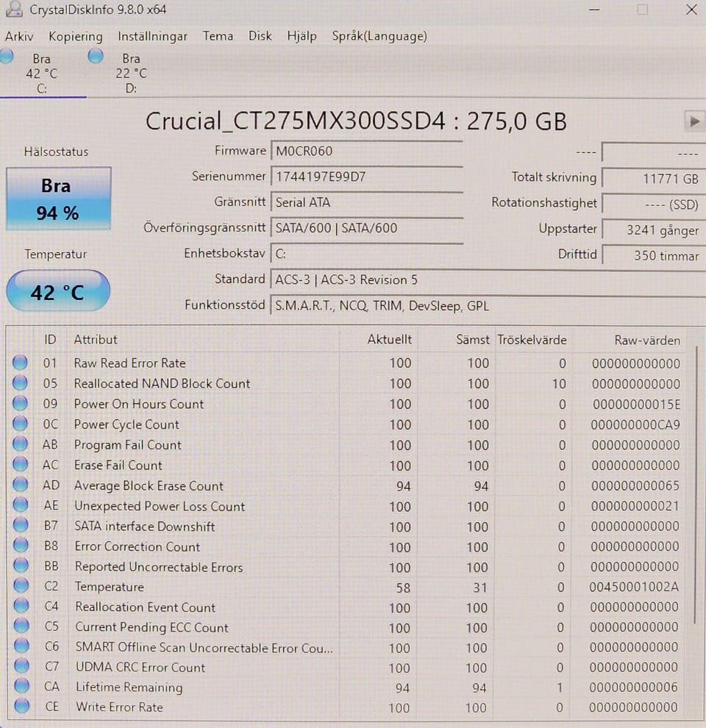Click status orb for Temperature attribute row
The width and height of the screenshot is (706, 728).
tap(21, 587)
